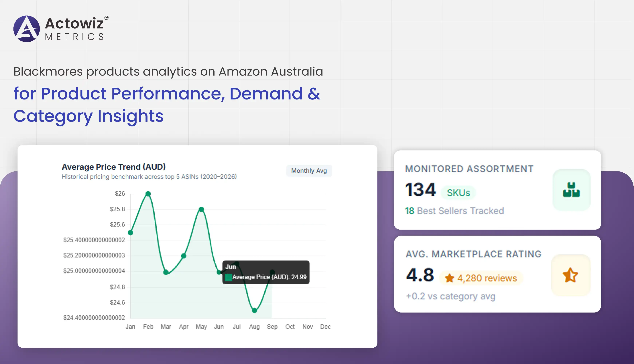Click the small star beside 4,280 reviews

click(449, 278)
